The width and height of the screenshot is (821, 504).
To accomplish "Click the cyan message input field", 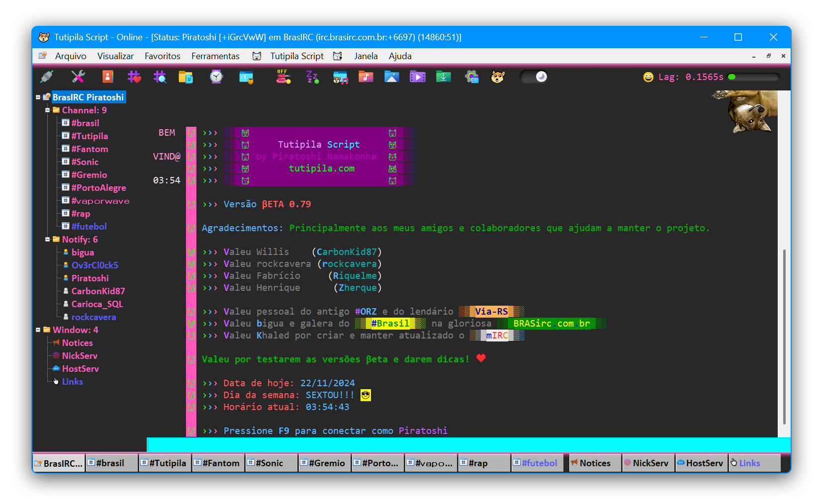I will click(467, 445).
